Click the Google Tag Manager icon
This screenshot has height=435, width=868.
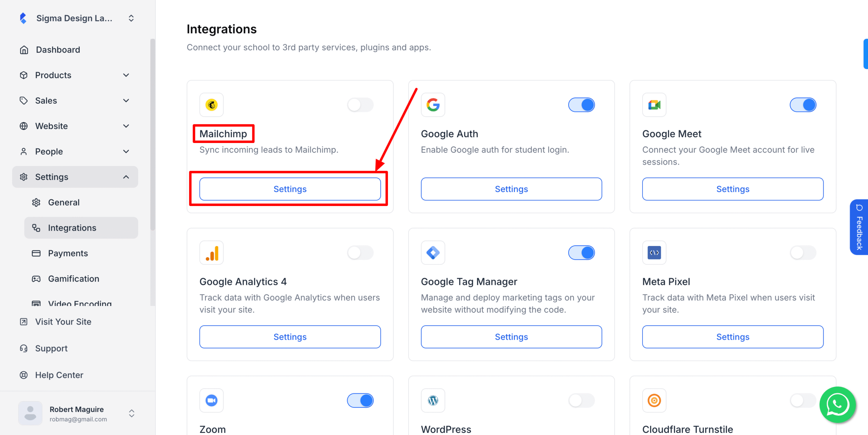pyautogui.click(x=433, y=253)
